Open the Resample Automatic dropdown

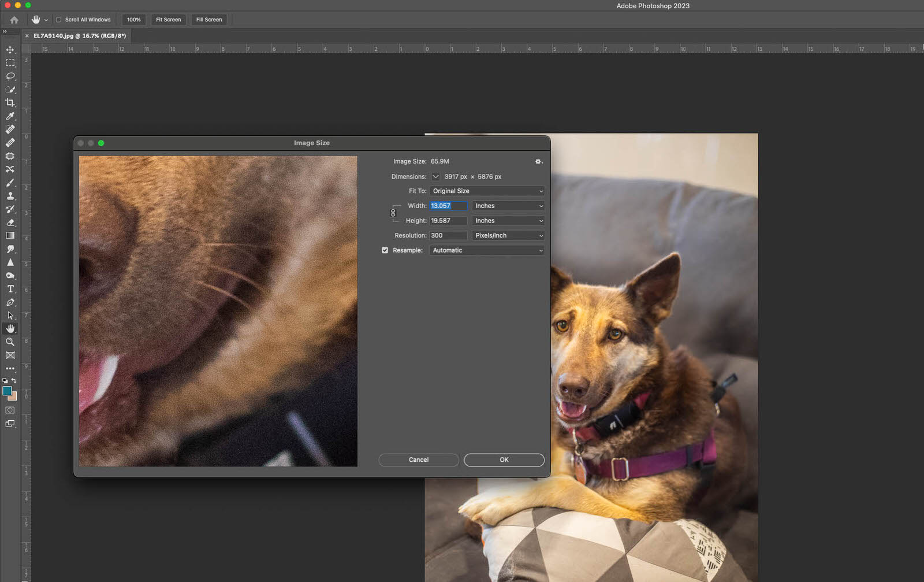[x=486, y=250]
